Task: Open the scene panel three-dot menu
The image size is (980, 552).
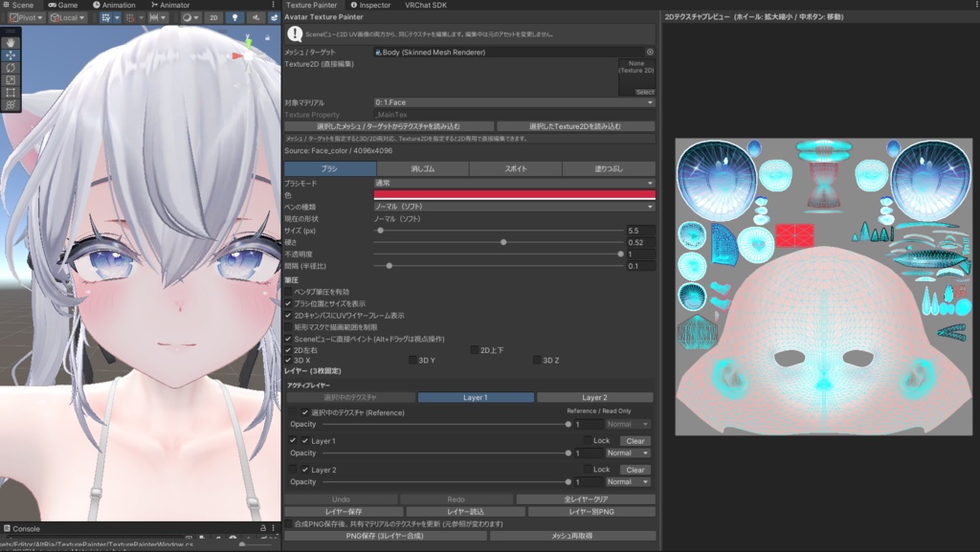Action: [x=273, y=5]
